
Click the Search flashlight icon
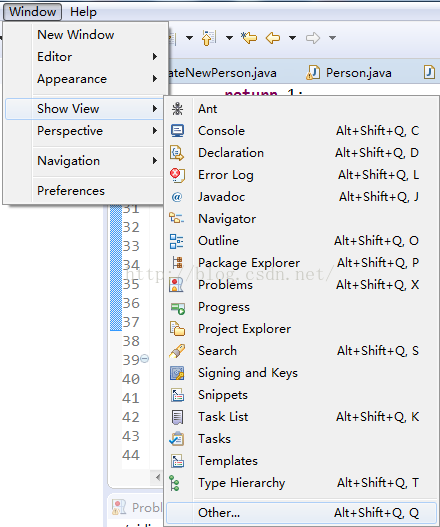click(177, 351)
